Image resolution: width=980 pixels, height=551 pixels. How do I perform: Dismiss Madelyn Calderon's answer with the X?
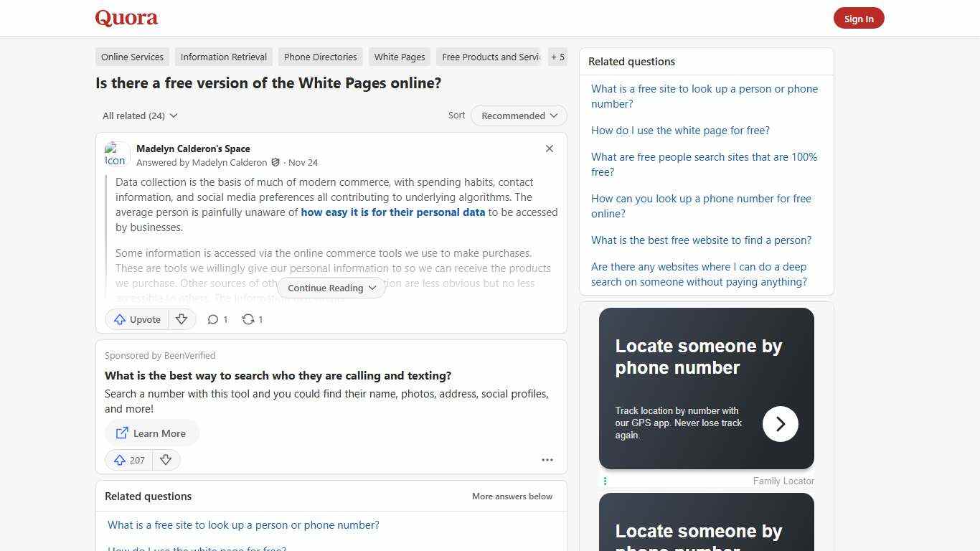[x=549, y=149]
